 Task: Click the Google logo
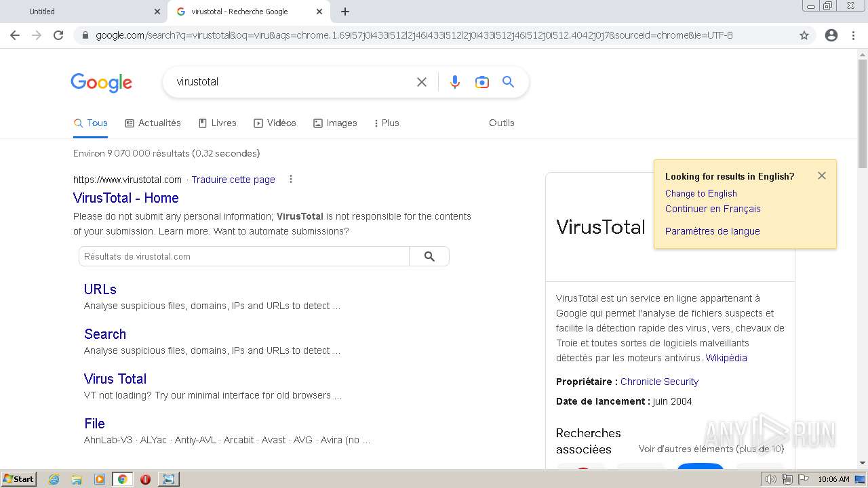tap(101, 83)
